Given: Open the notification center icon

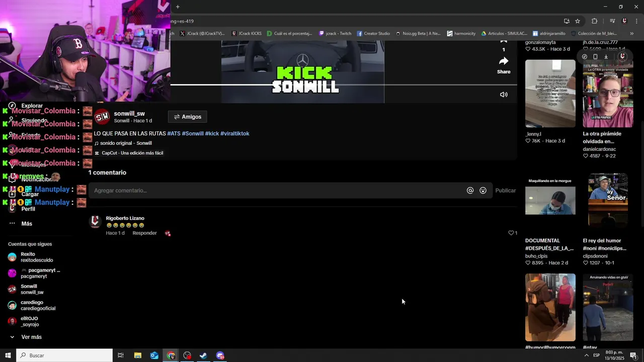Looking at the screenshot, I should (x=633, y=355).
